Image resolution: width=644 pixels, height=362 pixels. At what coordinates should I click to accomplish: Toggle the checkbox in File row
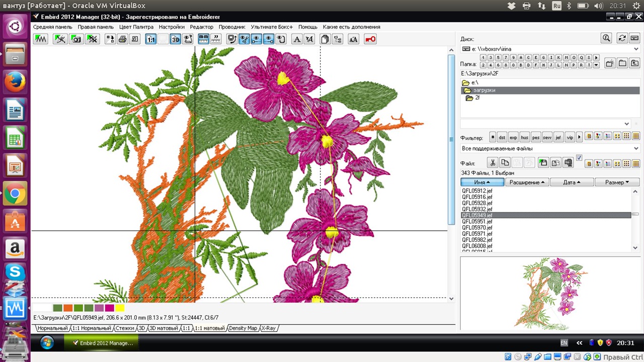(579, 158)
